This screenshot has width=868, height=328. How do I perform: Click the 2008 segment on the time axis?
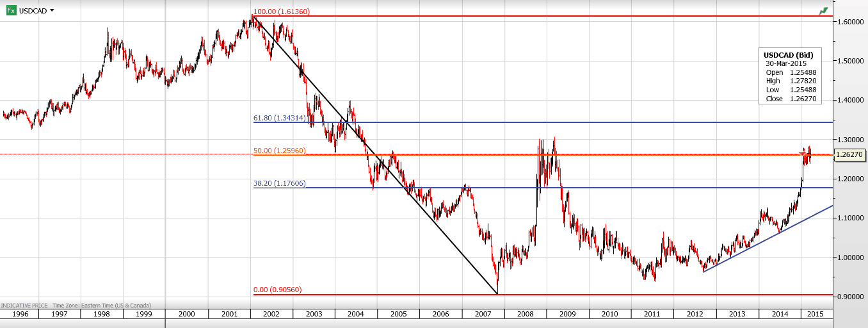click(525, 315)
